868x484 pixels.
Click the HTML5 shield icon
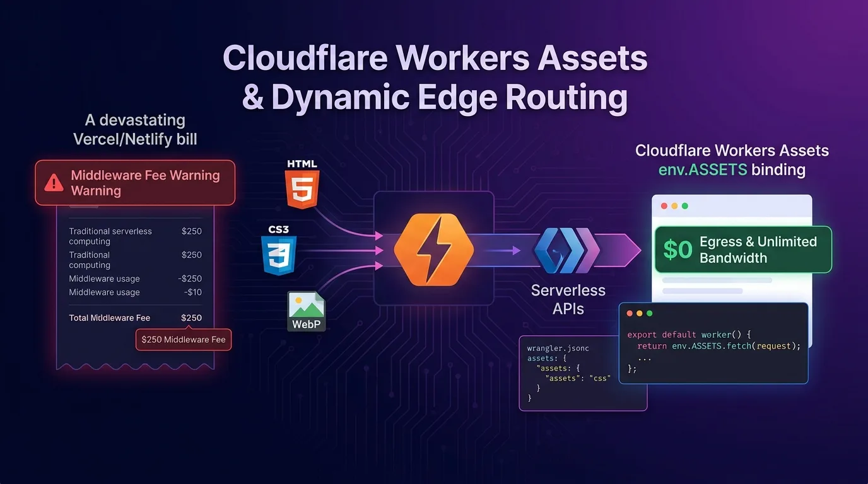tap(303, 189)
